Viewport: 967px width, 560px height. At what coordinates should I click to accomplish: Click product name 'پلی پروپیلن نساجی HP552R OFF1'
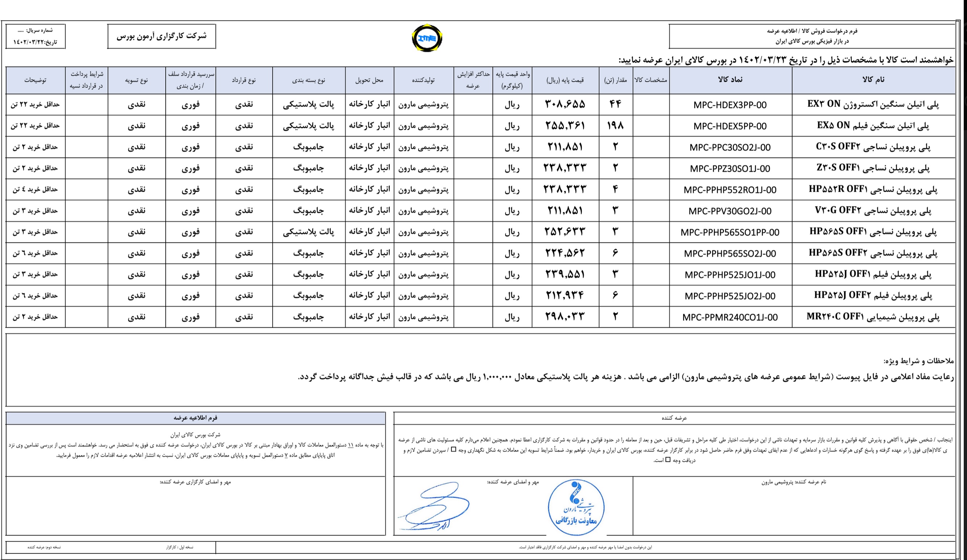(873, 190)
